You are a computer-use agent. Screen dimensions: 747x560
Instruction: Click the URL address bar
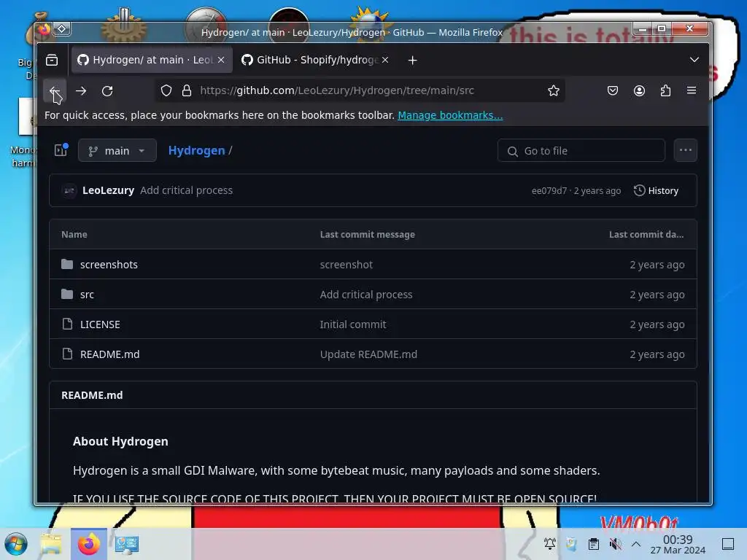click(x=360, y=90)
